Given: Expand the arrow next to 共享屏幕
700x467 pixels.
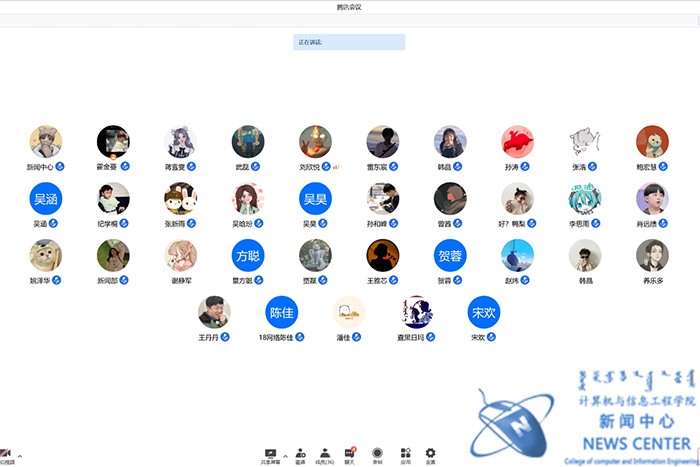Looking at the screenshot, I should click(285, 455).
